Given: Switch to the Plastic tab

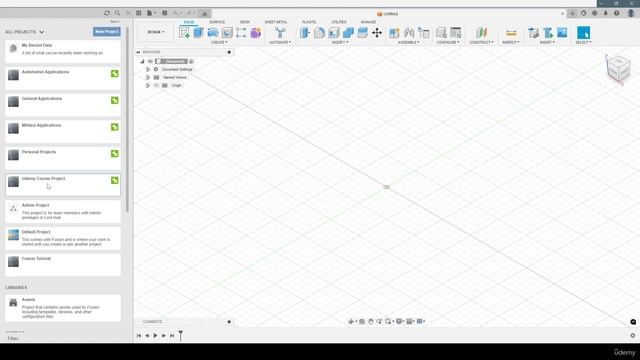Looking at the screenshot, I should pos(309,22).
